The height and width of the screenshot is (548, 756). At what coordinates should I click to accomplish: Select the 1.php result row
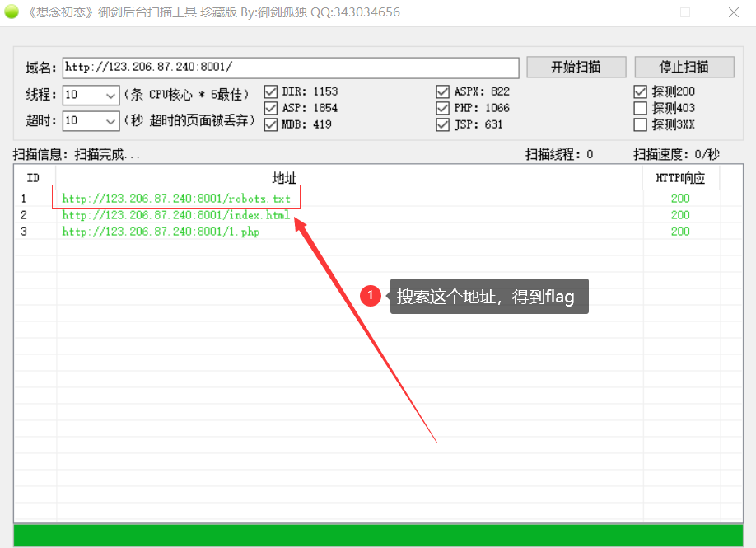click(379, 231)
